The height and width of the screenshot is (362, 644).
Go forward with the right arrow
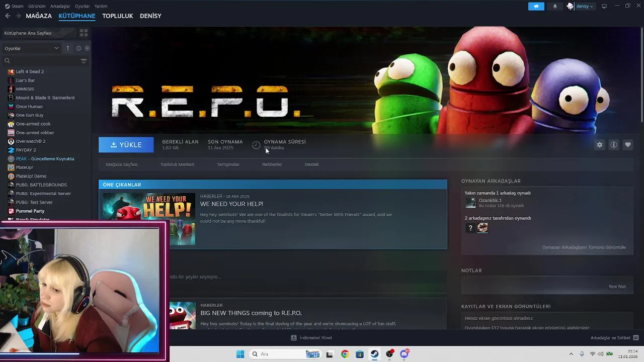tap(18, 16)
